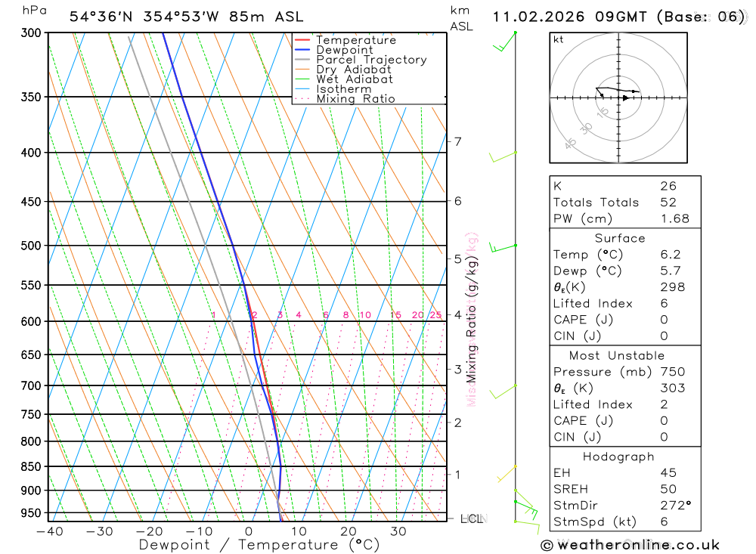Image resolution: width=756 pixels, height=554 pixels.
Task: Click the StmSpd (kt) value 6
Action: (664, 522)
